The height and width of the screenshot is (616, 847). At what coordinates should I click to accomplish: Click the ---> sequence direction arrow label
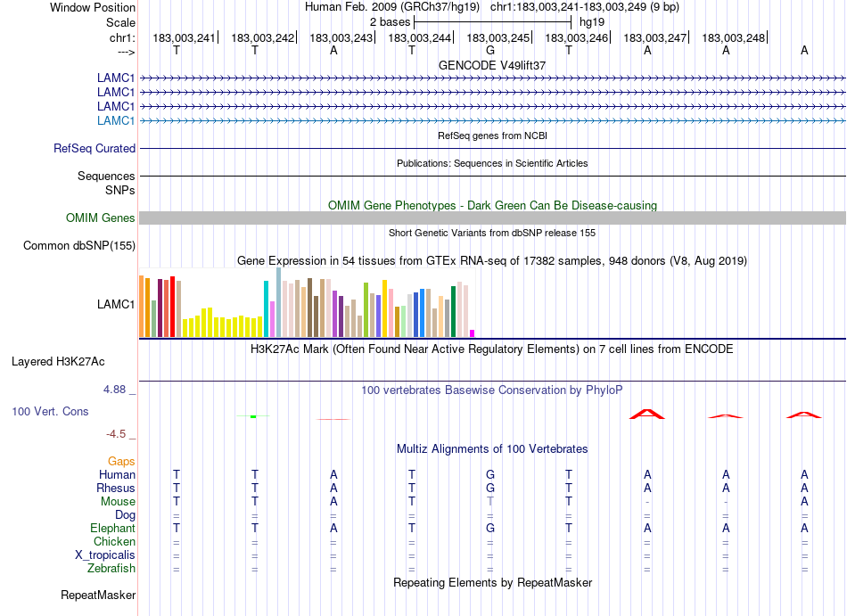pos(126,52)
